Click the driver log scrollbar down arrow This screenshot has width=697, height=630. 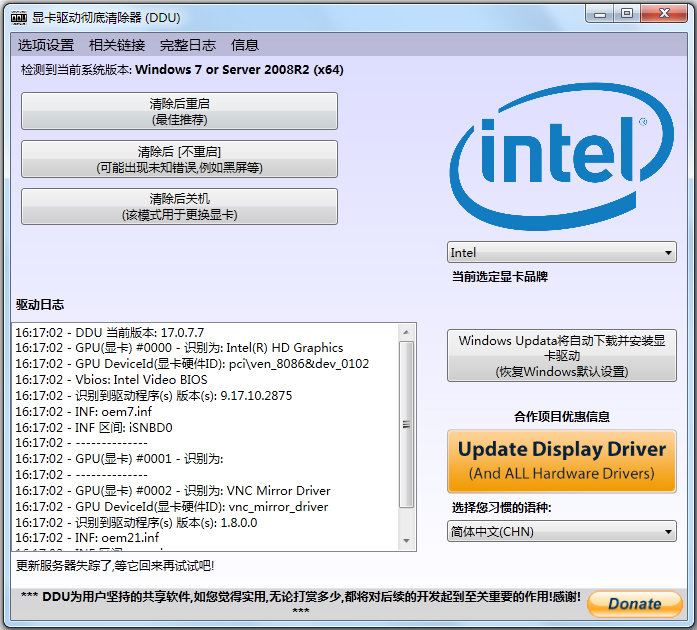point(406,541)
